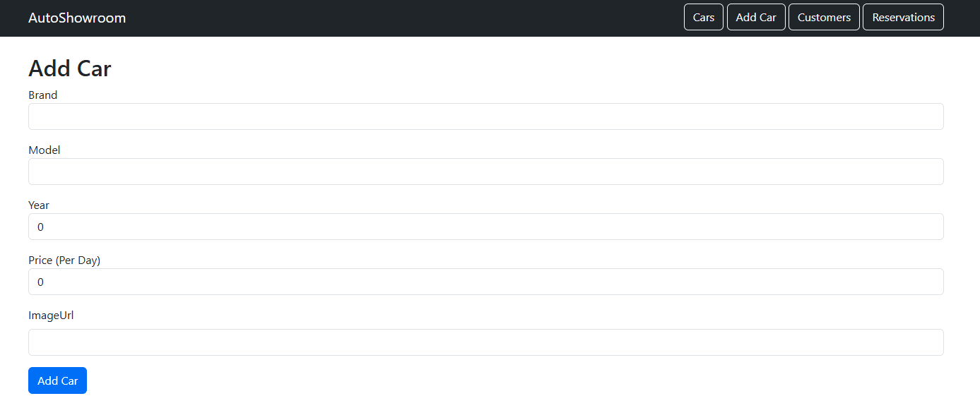The image size is (980, 420).
Task: Click the ImageUrl label text
Action: [51, 315]
